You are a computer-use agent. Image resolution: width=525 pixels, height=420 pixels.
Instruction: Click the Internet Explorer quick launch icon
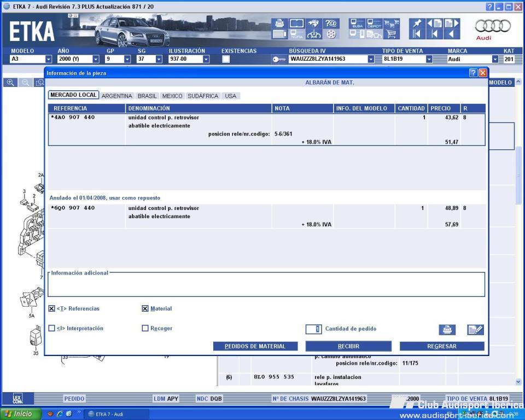tap(60, 414)
